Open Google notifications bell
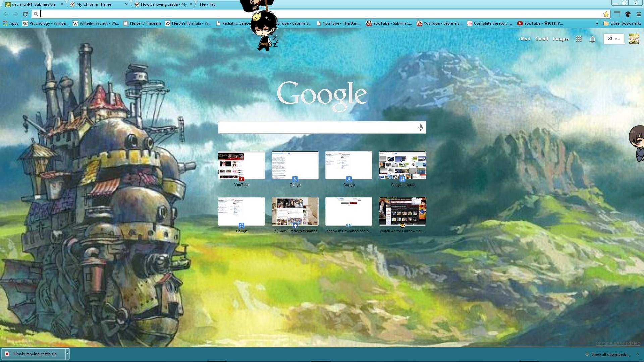The width and height of the screenshot is (644, 362). pyautogui.click(x=592, y=39)
